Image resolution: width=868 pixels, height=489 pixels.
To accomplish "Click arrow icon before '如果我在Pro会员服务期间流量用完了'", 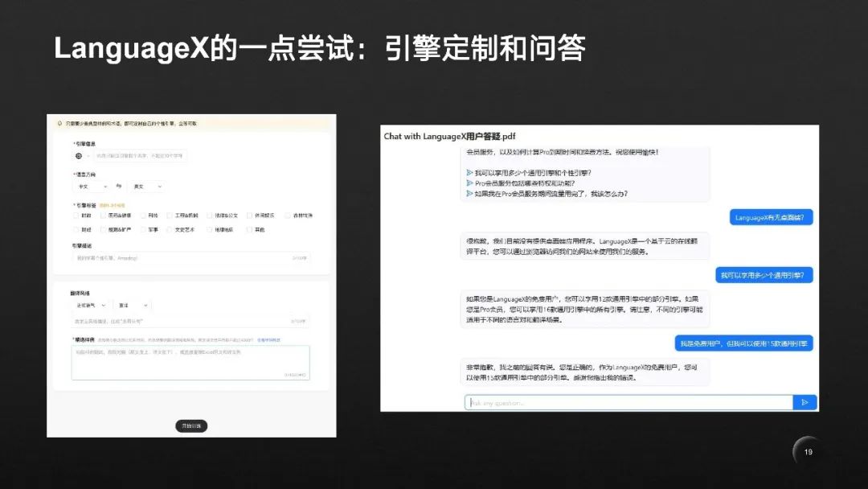I will (469, 194).
